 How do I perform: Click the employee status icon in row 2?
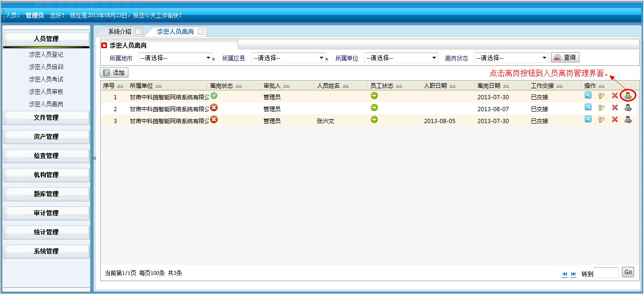[374, 107]
